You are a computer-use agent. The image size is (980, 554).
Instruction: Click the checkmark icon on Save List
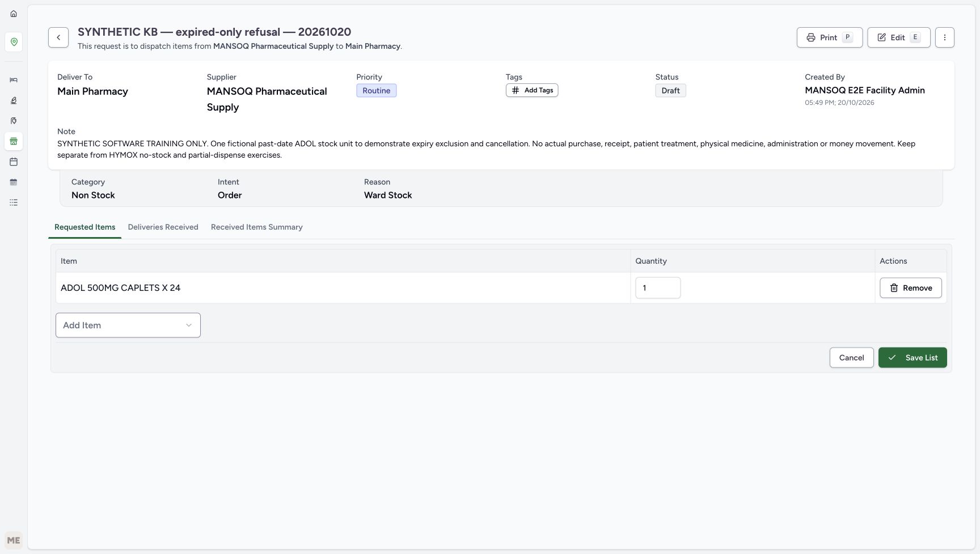coord(892,358)
